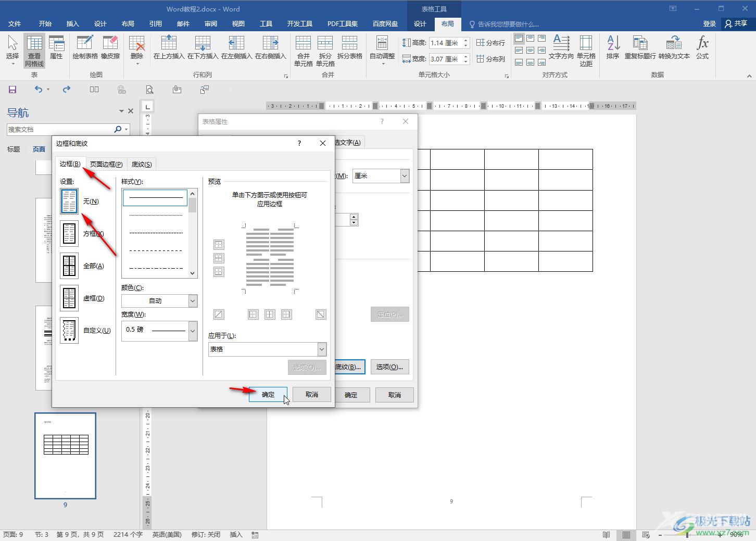Click the Select table tool icon

[12, 49]
